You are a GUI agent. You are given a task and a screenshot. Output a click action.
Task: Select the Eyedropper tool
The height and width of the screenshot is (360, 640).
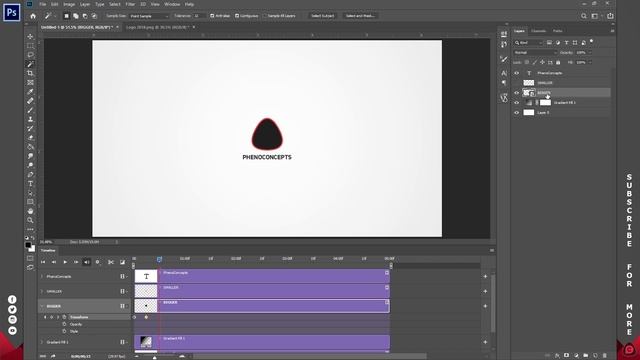pos(30,92)
